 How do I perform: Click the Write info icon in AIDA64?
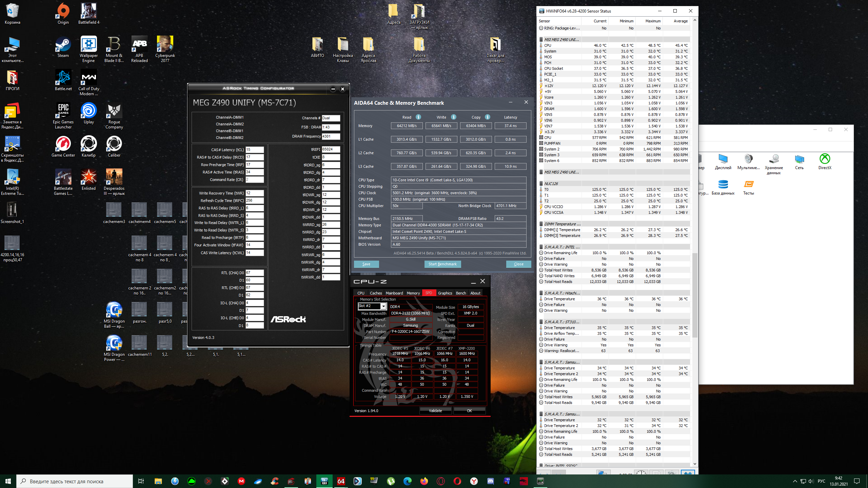pyautogui.click(x=454, y=117)
